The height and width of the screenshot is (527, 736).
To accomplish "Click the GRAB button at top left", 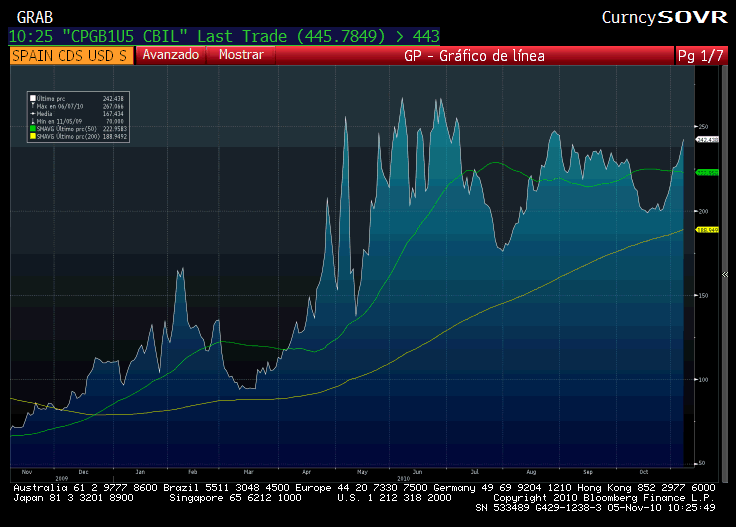I will (35, 18).
